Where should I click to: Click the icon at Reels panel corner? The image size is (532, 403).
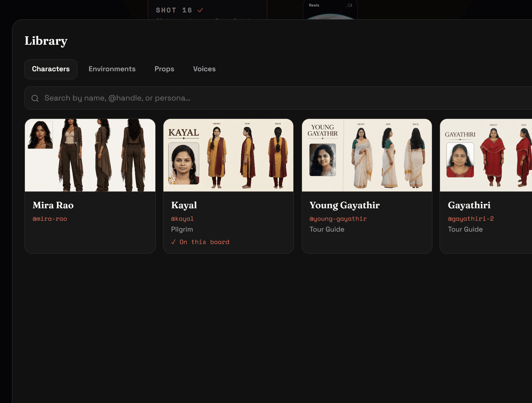tap(350, 5)
